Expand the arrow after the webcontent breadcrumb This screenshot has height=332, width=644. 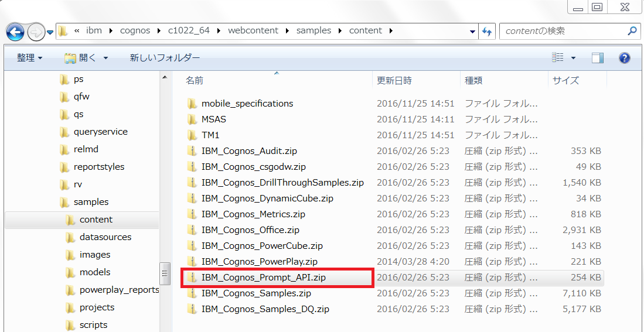[287, 31]
